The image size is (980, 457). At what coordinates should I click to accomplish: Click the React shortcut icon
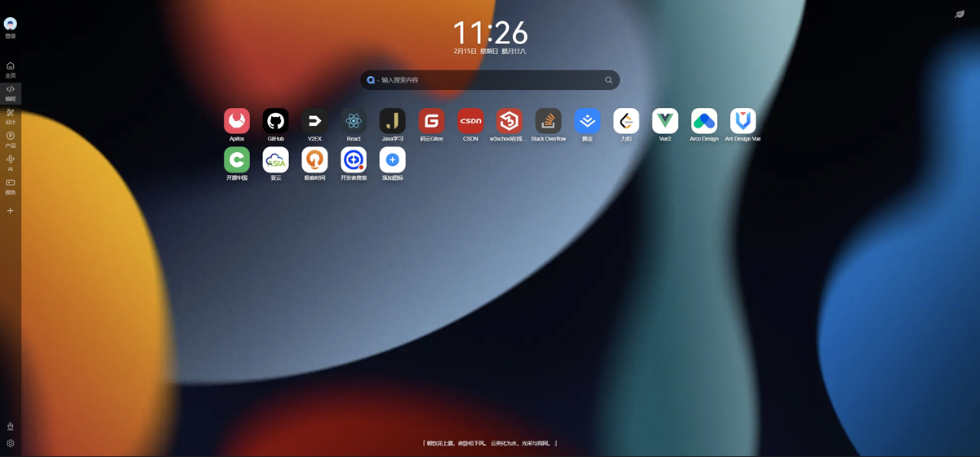[x=354, y=121]
